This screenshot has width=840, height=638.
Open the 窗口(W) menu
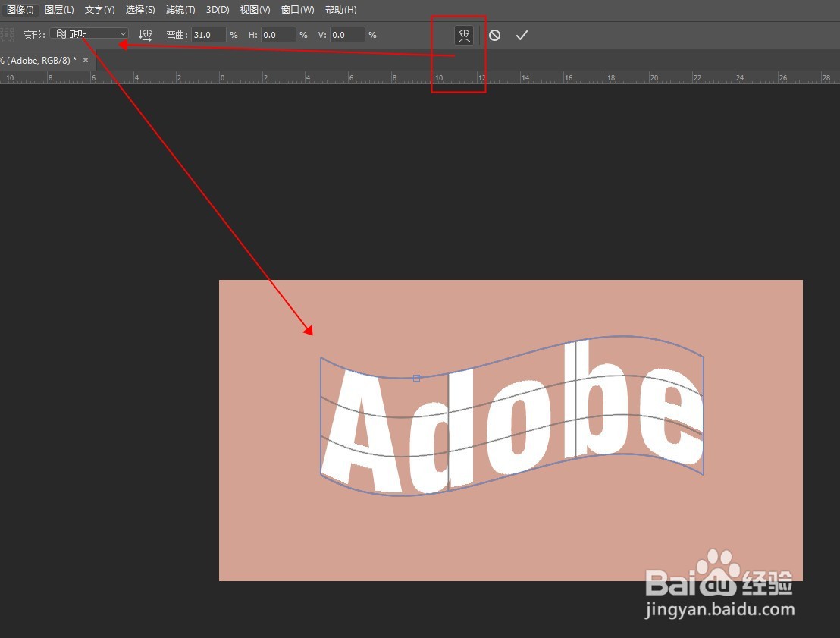[x=297, y=10]
